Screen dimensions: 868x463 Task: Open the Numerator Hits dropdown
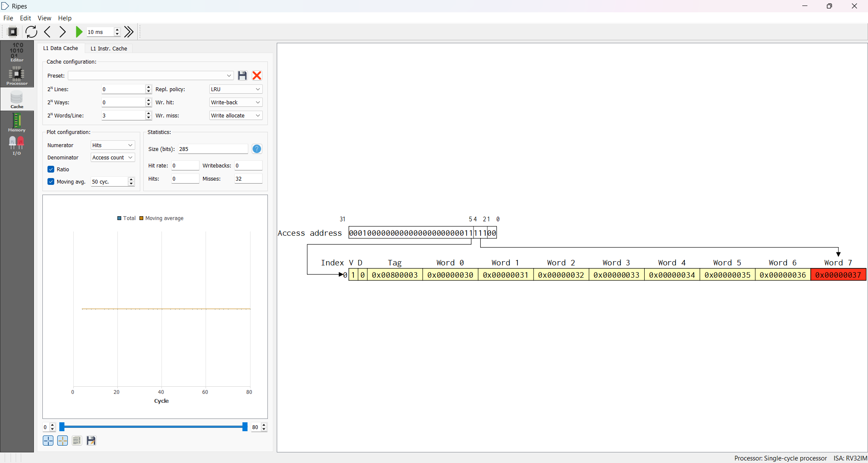tap(113, 145)
